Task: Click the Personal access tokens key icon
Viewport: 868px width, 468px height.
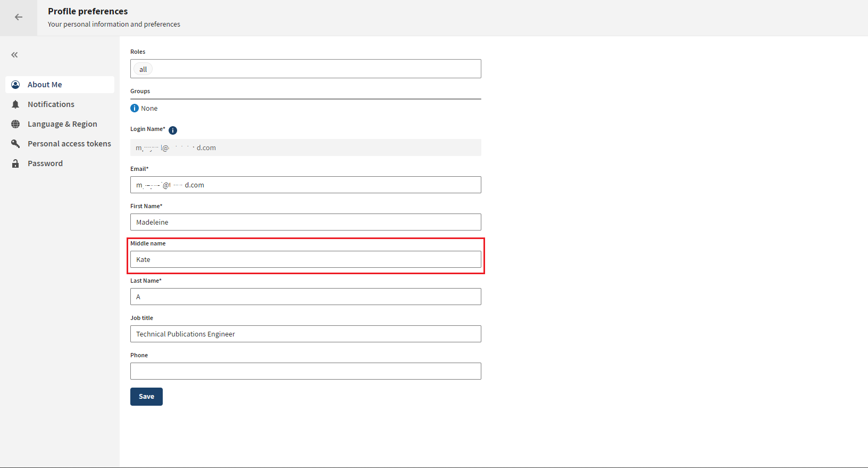Action: tap(15, 144)
